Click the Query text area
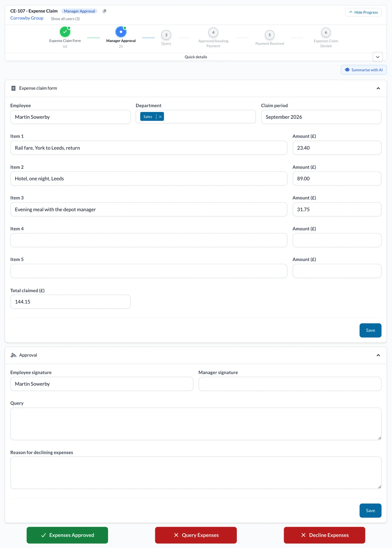This screenshot has height=548, width=392. [196, 424]
